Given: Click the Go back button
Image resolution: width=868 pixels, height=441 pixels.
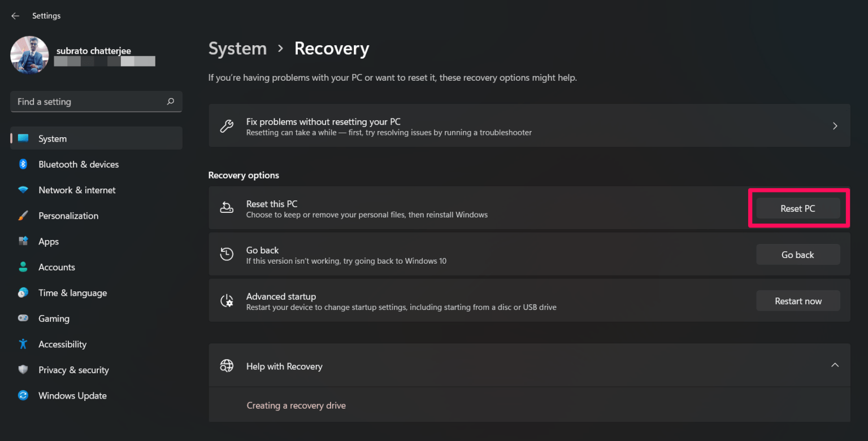Looking at the screenshot, I should (x=798, y=254).
